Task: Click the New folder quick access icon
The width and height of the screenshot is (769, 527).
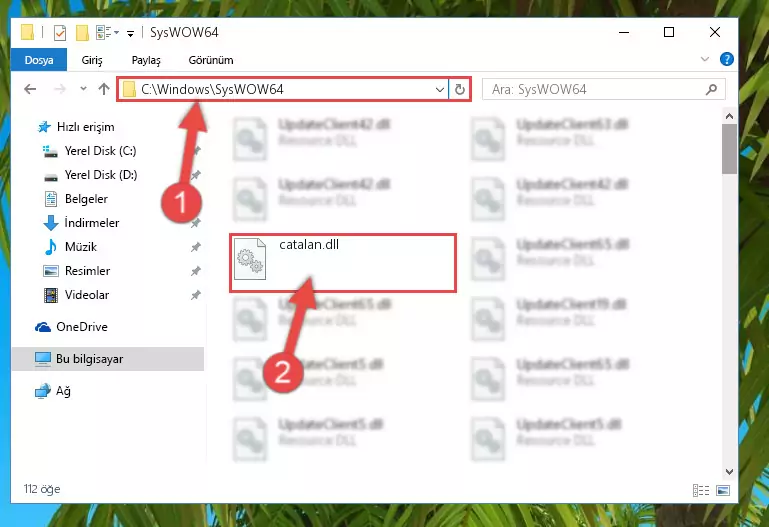Action: [x=82, y=33]
